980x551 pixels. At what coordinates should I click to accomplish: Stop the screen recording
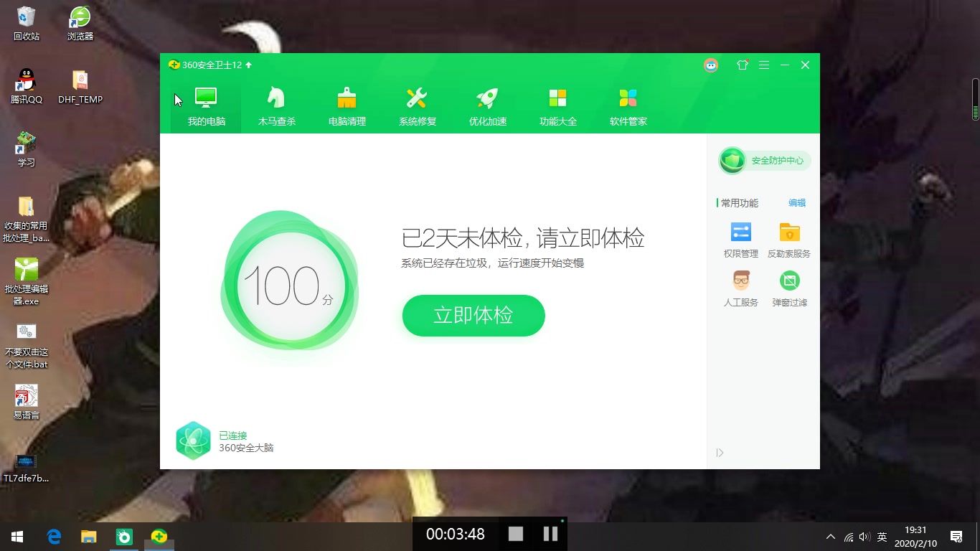tap(516, 534)
